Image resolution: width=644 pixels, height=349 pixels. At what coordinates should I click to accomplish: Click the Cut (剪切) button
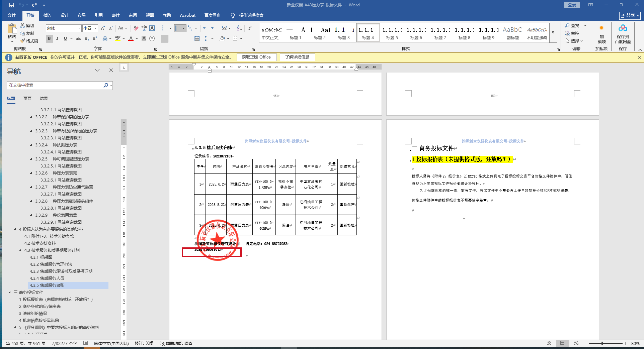tap(27, 25)
